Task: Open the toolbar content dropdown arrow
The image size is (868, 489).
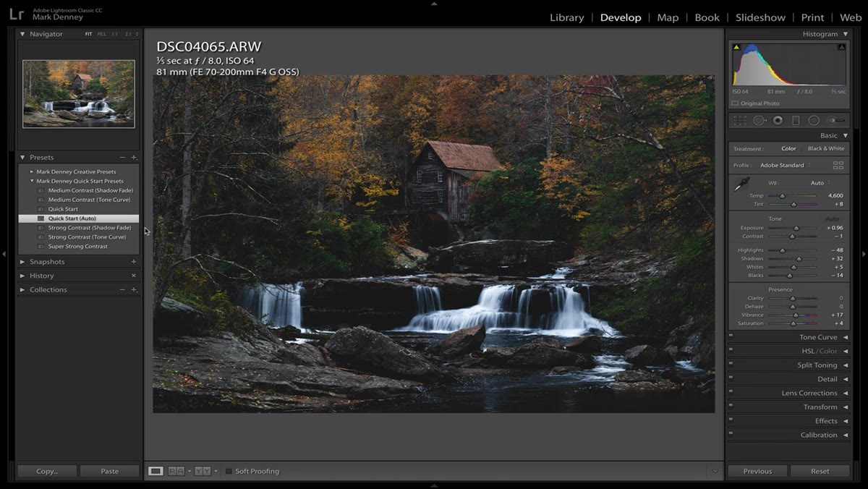Action: pyautogui.click(x=715, y=471)
